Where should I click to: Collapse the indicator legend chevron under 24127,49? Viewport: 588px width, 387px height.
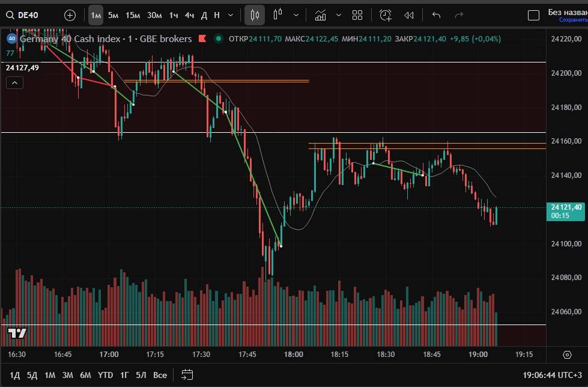(14, 82)
